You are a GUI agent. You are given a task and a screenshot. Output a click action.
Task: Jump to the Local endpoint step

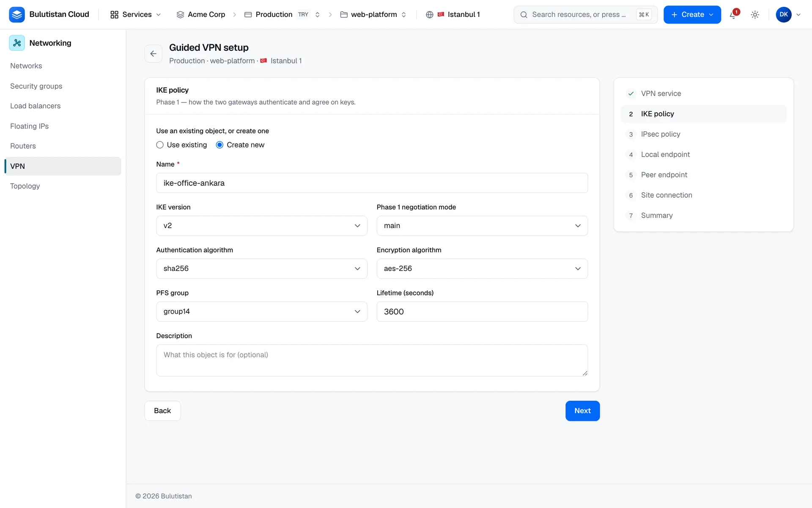[x=703, y=155]
